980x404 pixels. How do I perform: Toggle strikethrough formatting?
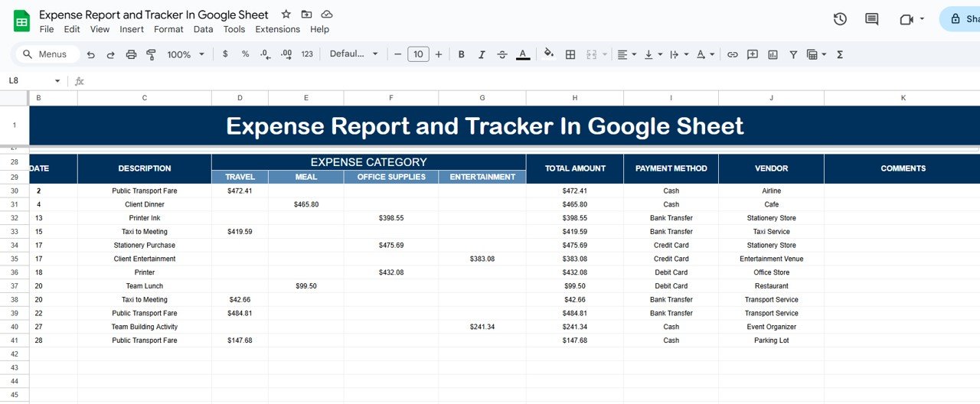coord(502,54)
